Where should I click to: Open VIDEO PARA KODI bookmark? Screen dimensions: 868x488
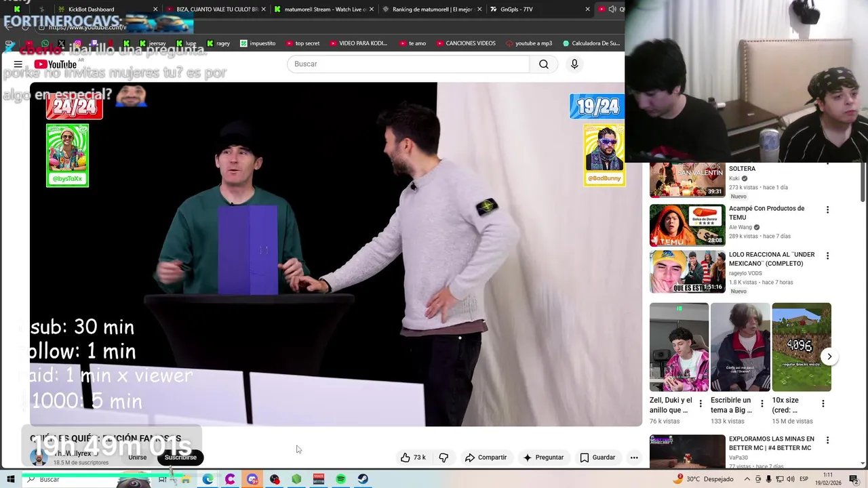pyautogui.click(x=358, y=43)
